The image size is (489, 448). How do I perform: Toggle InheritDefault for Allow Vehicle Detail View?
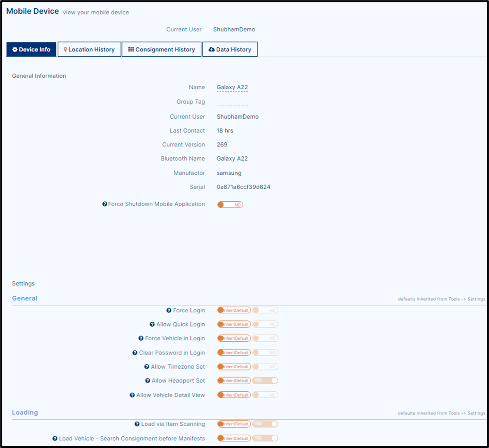pos(234,395)
